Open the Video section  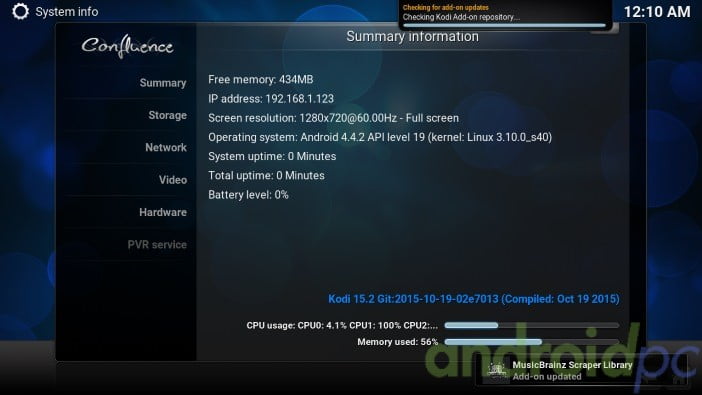[x=173, y=180]
